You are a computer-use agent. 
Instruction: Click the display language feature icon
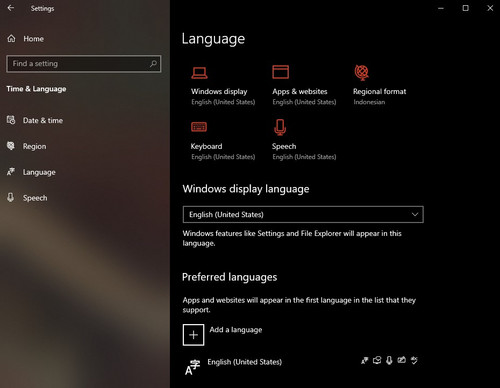(x=364, y=360)
